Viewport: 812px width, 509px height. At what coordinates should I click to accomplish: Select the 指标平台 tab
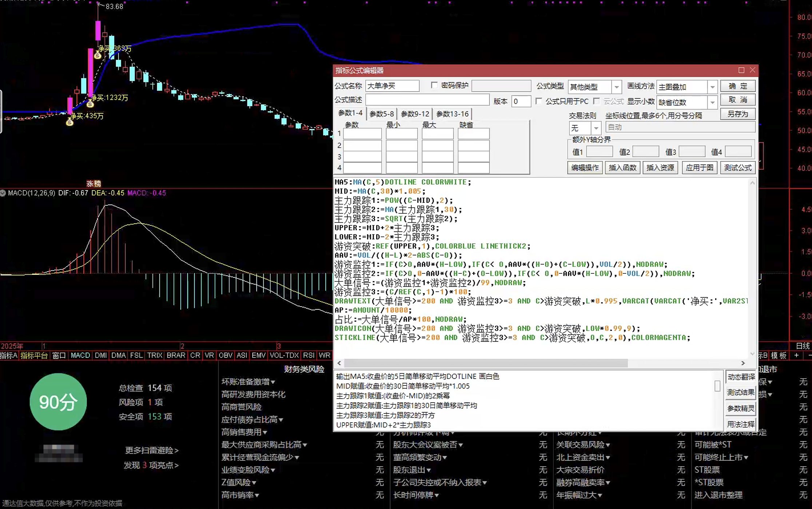tap(34, 355)
